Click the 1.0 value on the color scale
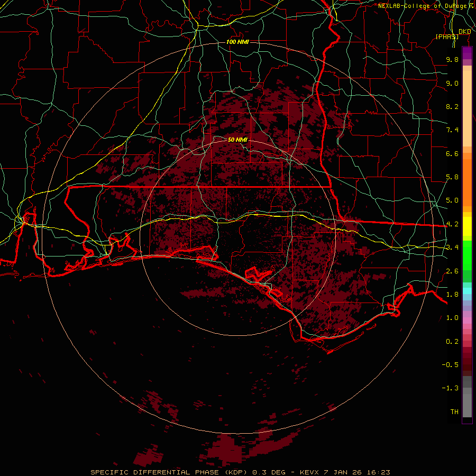 coord(452,318)
